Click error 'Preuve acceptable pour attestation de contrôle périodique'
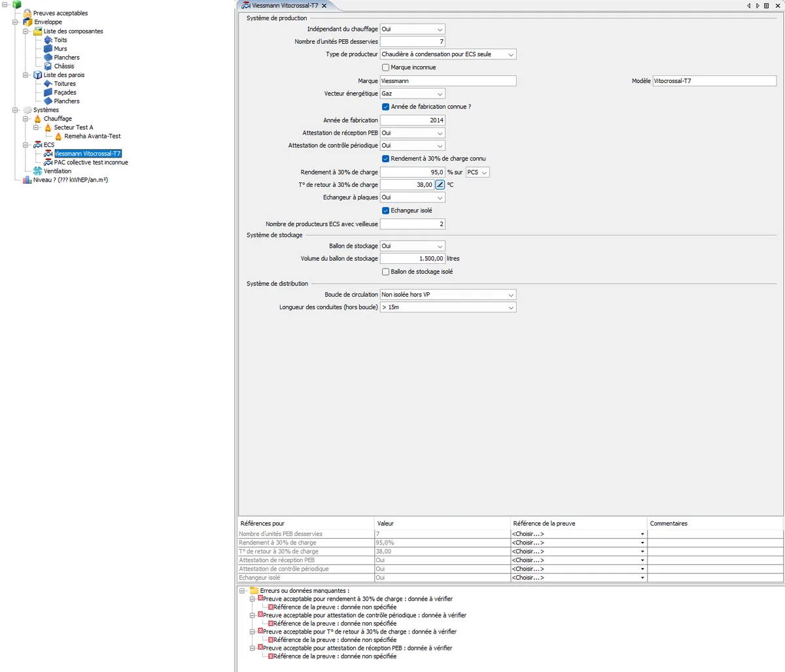785x672 pixels. coord(364,615)
